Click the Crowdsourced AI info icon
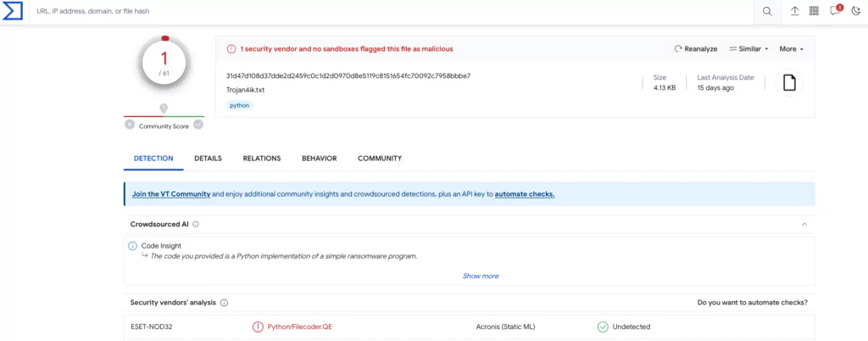 point(196,225)
